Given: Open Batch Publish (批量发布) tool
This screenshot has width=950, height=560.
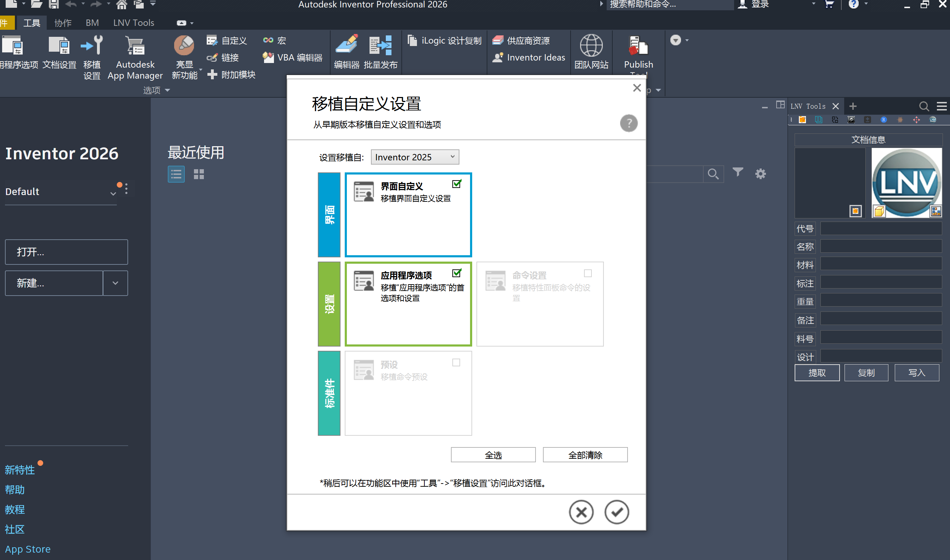Looking at the screenshot, I should coord(380,53).
